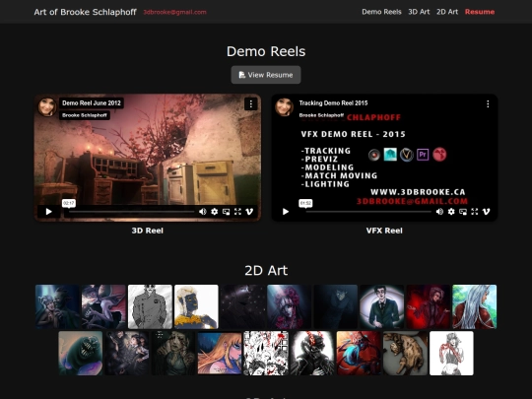
Task: Open the Tracking Demo Reel 2015 title link
Action: click(333, 103)
